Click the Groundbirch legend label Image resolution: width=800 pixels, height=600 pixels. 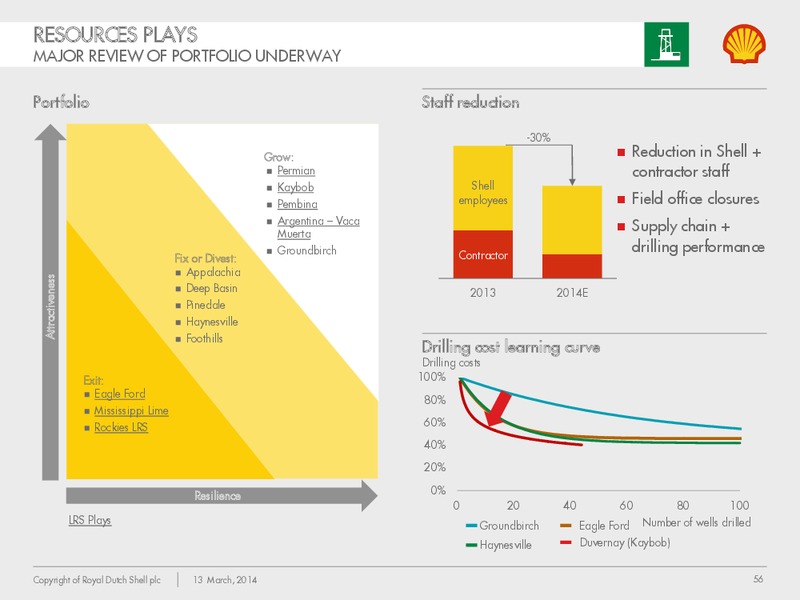tap(509, 526)
